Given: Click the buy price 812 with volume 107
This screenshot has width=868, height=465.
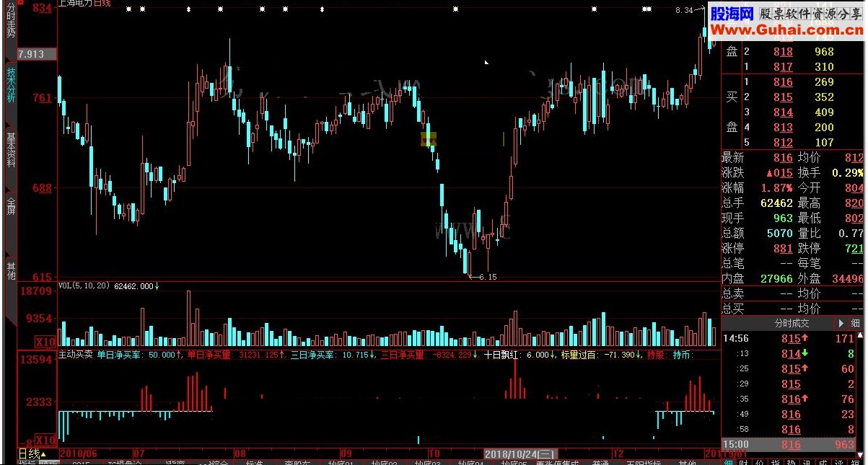Looking at the screenshot, I should pos(783,143).
